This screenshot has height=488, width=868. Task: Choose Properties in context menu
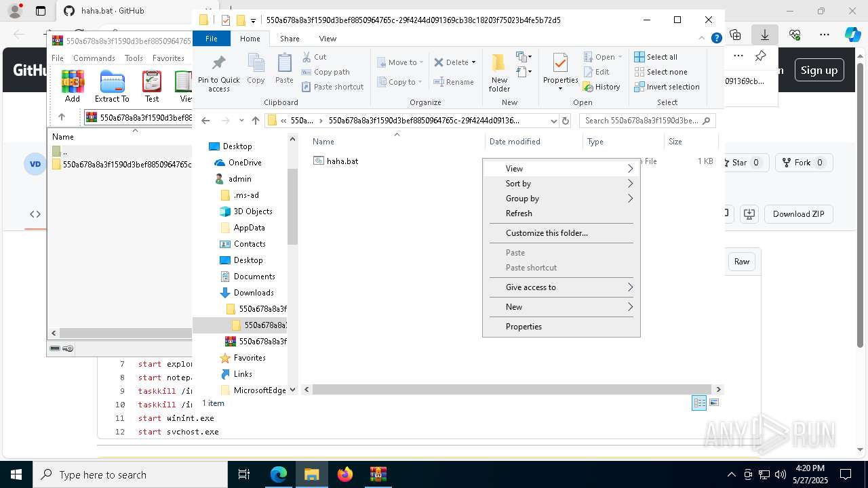tap(561, 327)
